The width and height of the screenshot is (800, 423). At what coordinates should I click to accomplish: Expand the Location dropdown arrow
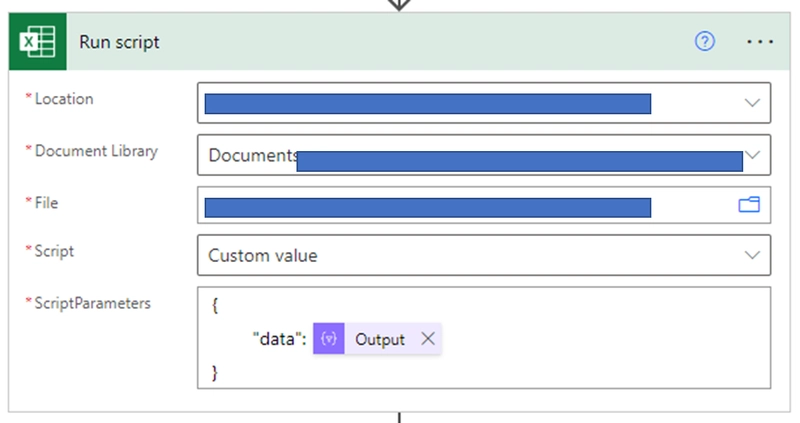pos(752,102)
